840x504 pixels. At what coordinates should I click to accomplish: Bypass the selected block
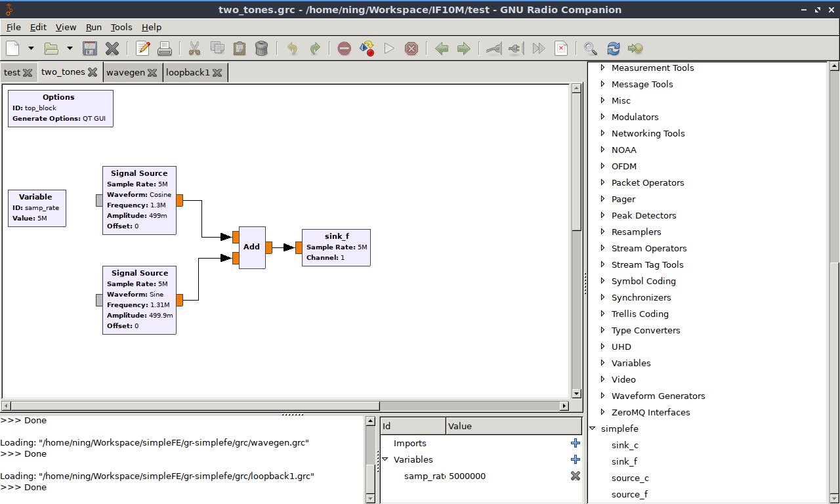[x=539, y=48]
